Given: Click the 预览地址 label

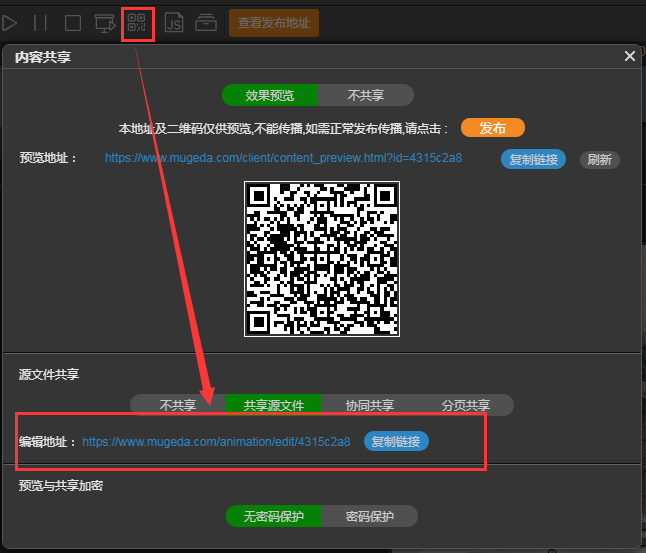Looking at the screenshot, I should 48,158.
